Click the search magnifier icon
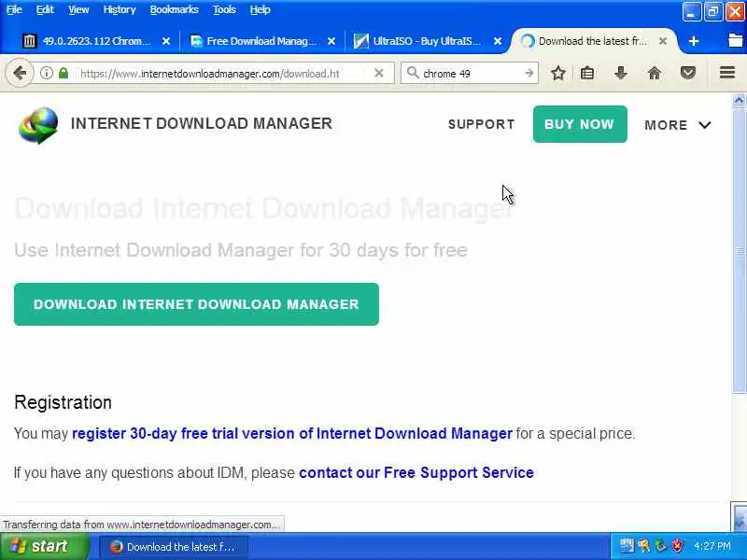Image resolution: width=747 pixels, height=560 pixels. (x=413, y=73)
